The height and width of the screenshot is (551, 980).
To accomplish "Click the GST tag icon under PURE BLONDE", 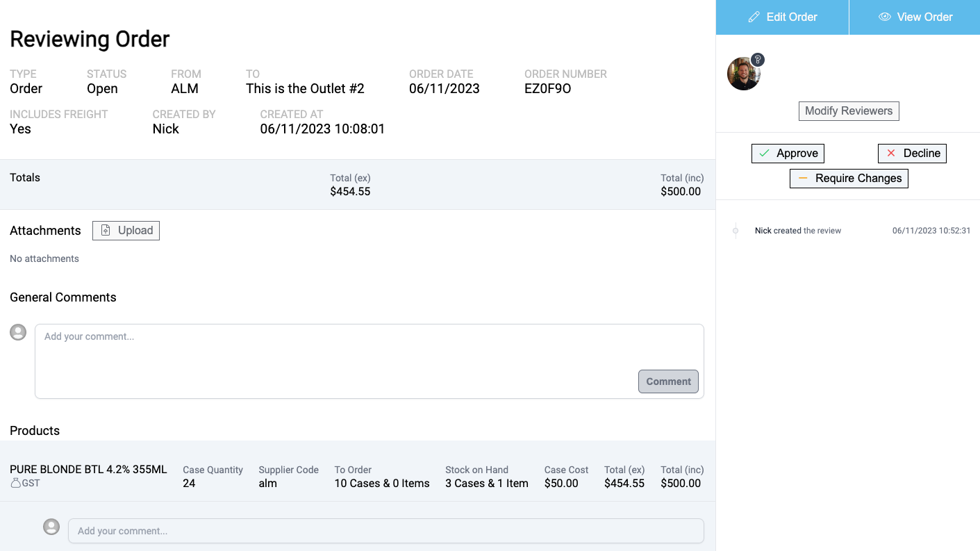I will click(15, 483).
